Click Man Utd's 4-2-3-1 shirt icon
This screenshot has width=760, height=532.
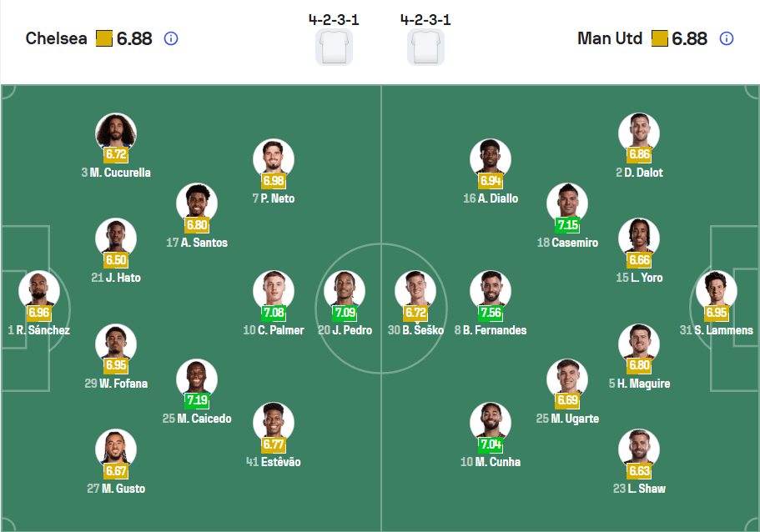pos(425,47)
